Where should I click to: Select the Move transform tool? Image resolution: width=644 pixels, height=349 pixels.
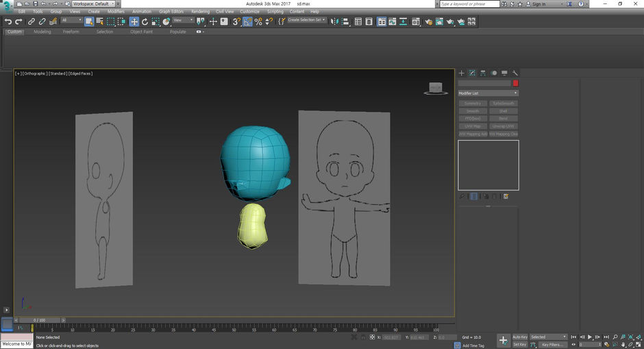[x=134, y=22]
